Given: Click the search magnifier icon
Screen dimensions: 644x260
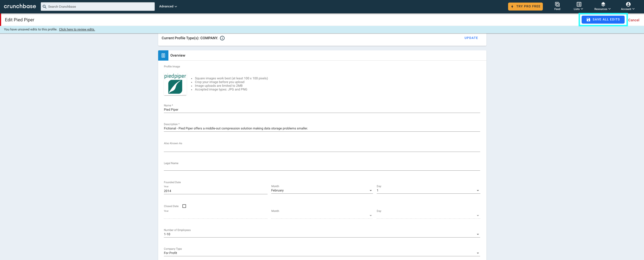Looking at the screenshot, I should (44, 7).
